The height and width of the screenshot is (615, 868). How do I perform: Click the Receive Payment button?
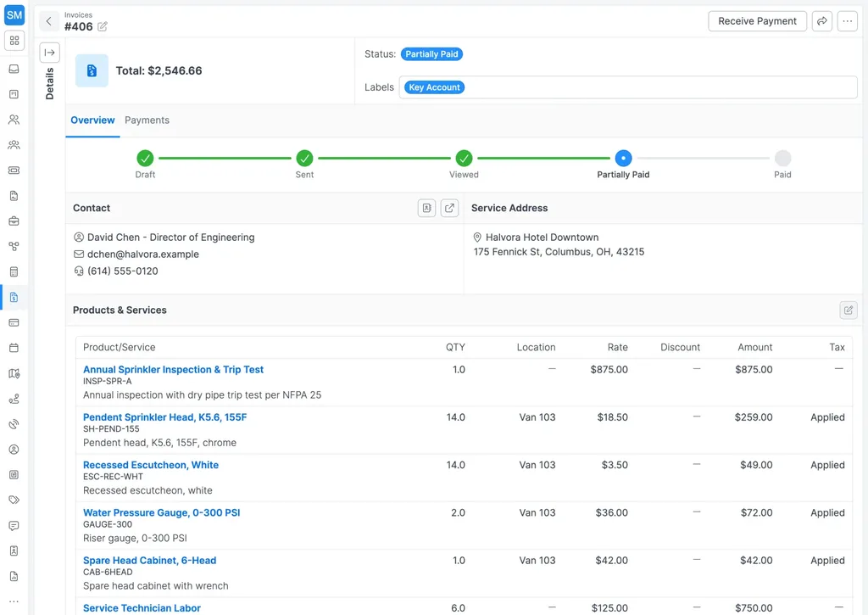click(x=757, y=21)
